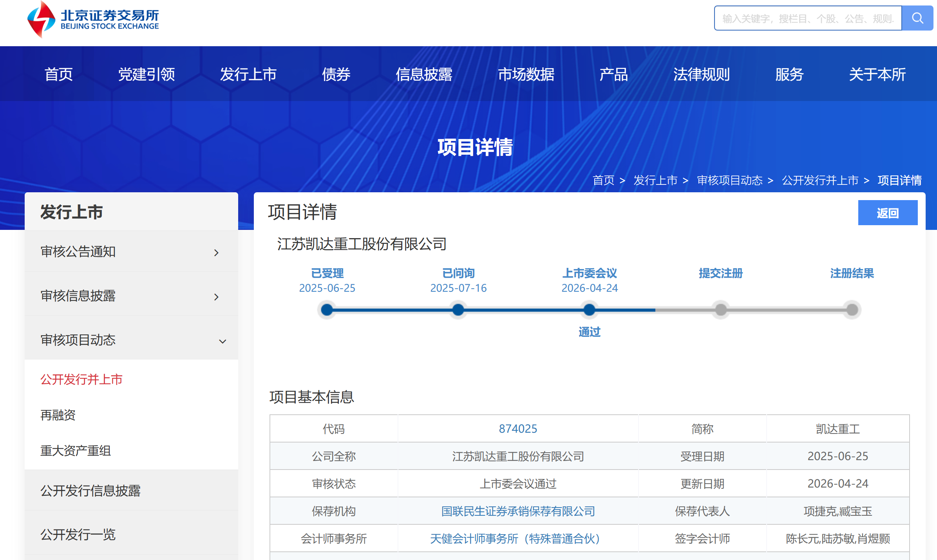937x560 pixels.
Task: Open 市场数据 navigation menu
Action: pos(526,74)
